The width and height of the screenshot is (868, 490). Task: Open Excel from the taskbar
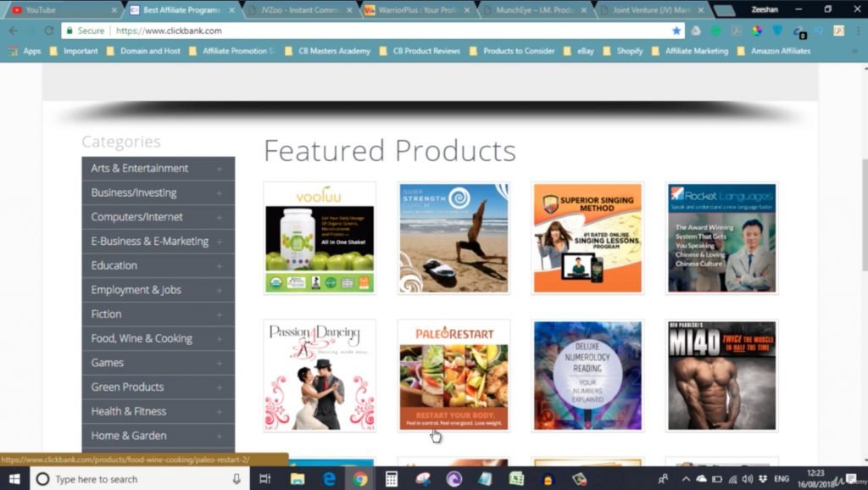point(516,479)
